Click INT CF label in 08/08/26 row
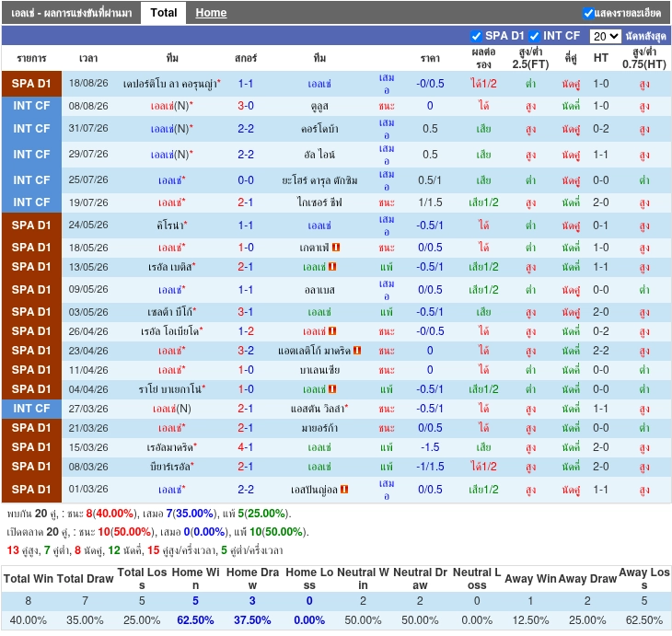Image resolution: width=672 pixels, height=636 pixels. pyautogui.click(x=31, y=106)
